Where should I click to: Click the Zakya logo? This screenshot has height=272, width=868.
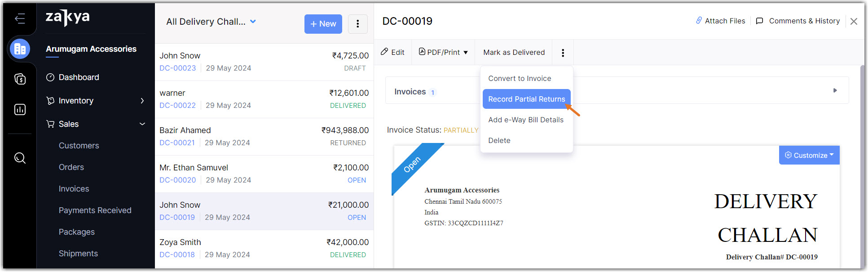pyautogui.click(x=68, y=18)
